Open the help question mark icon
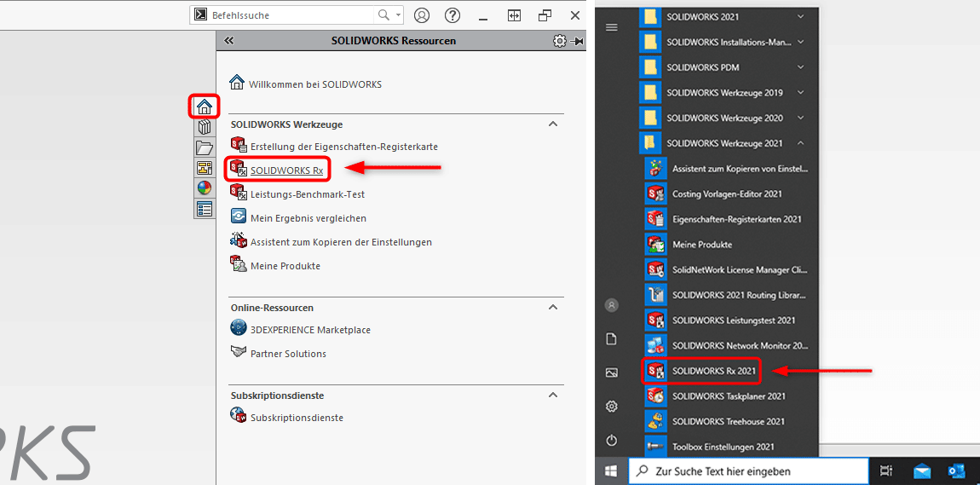This screenshot has height=485, width=980. (453, 15)
